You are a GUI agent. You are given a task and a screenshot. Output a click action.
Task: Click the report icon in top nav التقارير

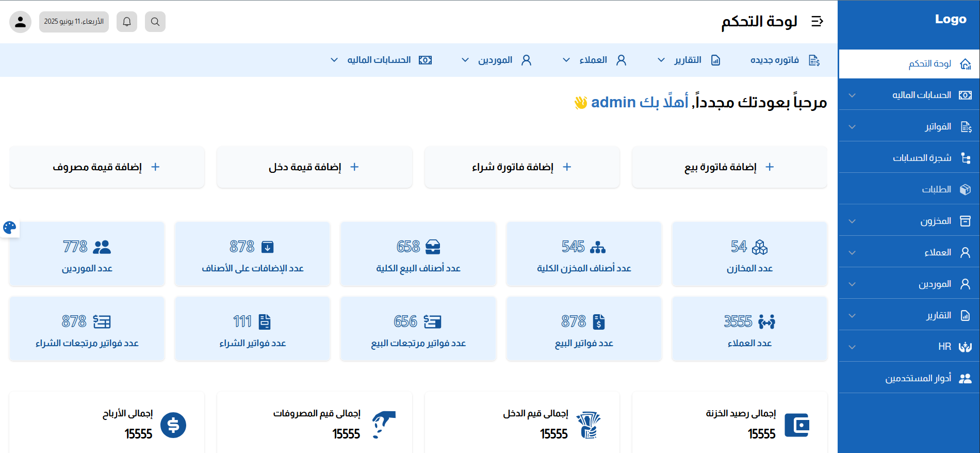tap(716, 60)
